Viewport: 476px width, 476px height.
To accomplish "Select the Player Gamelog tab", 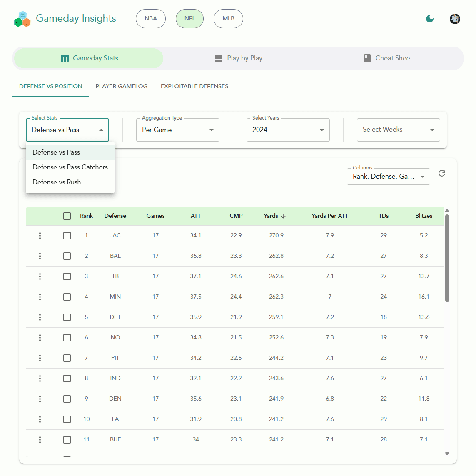I will tap(121, 86).
